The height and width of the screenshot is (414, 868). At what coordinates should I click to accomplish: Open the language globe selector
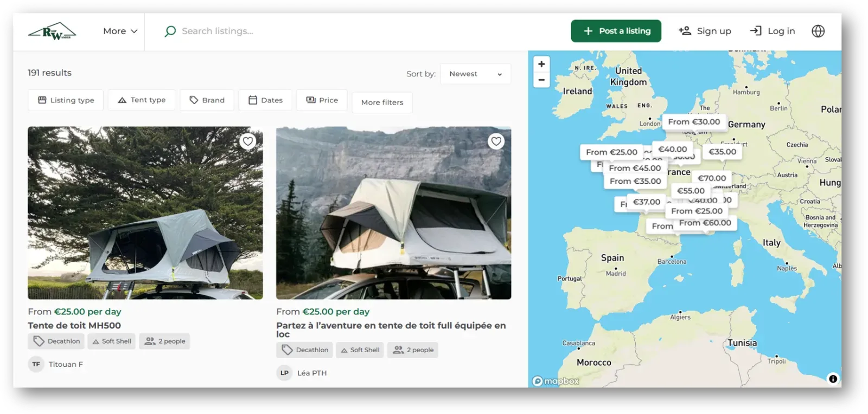[x=818, y=31]
